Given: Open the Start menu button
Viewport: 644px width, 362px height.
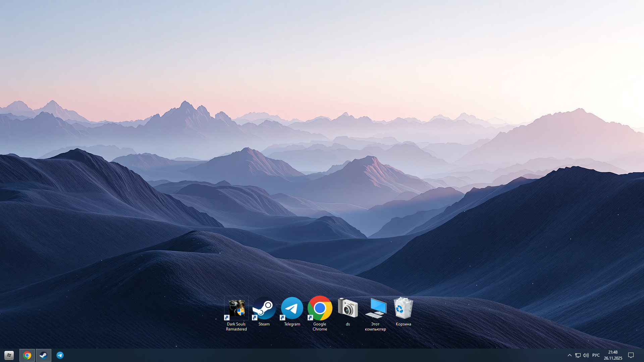Looking at the screenshot, I should coord(9,355).
